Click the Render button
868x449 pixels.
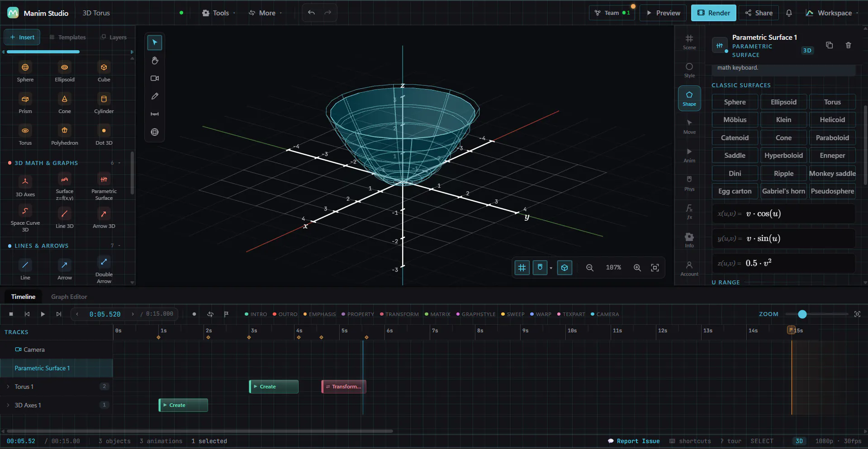pos(714,13)
